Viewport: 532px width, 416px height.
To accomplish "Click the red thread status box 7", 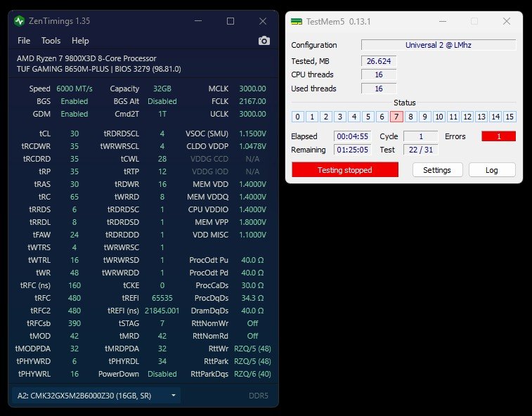I will point(396,117).
